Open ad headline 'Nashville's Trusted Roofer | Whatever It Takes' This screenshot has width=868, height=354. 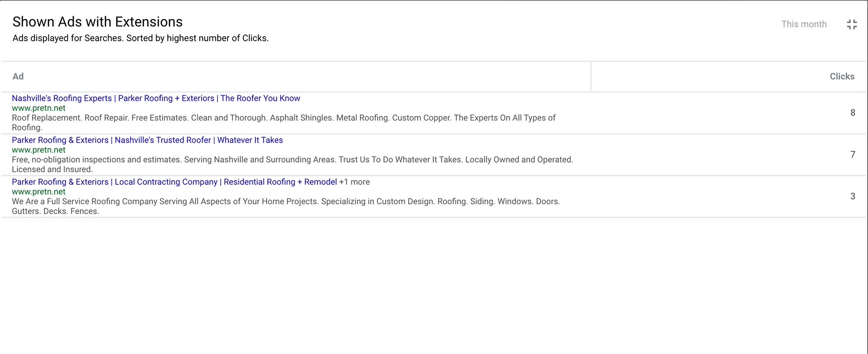coord(147,140)
